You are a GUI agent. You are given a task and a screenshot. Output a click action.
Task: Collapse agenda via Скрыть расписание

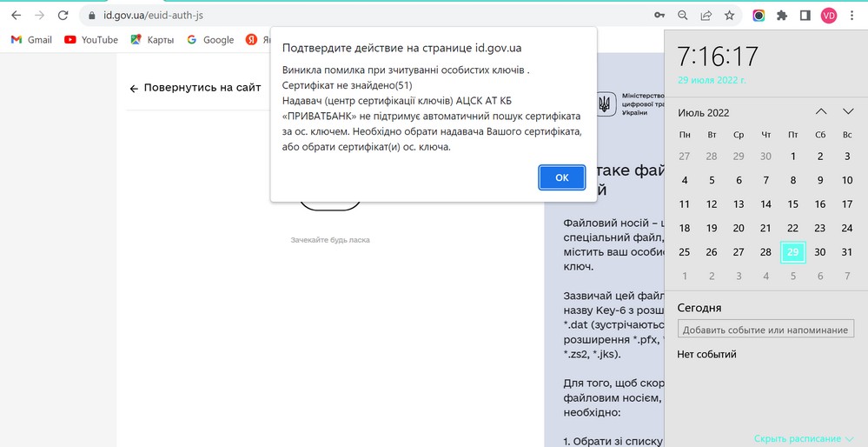coord(804,438)
